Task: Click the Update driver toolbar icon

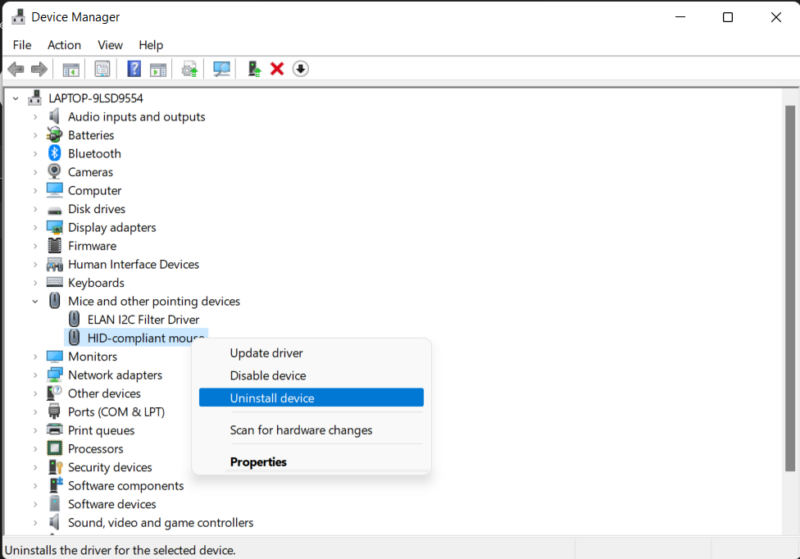Action: pos(190,69)
